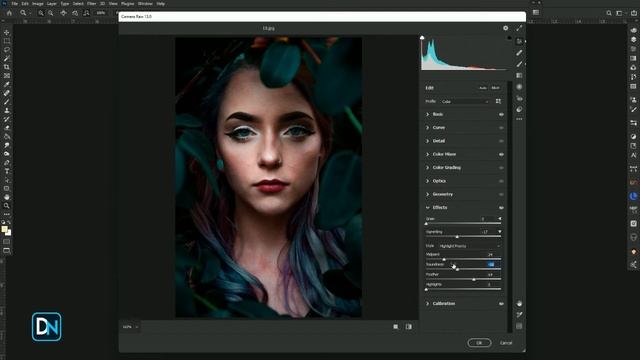The height and width of the screenshot is (360, 640).
Task: Expand the Optics panel
Action: click(427, 181)
